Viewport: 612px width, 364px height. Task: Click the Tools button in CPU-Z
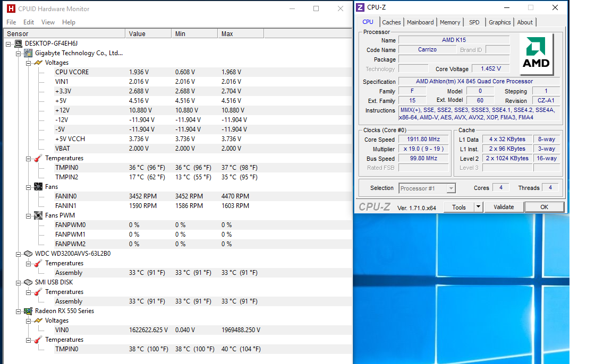click(459, 207)
